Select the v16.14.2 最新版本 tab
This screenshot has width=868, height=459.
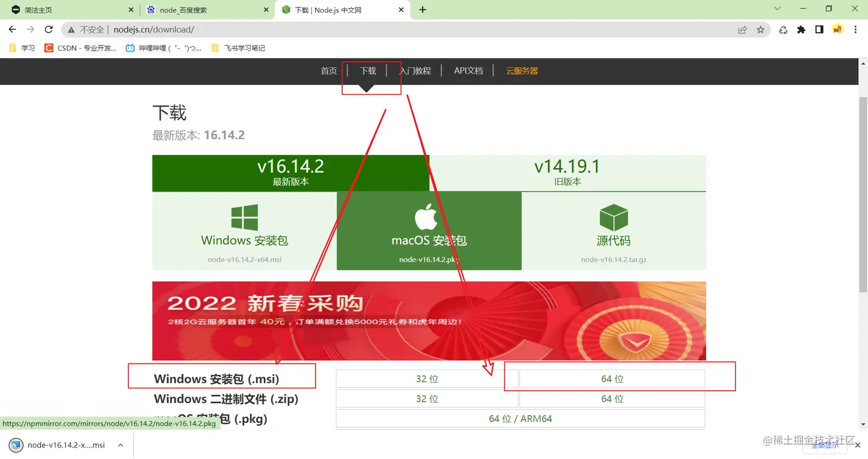pos(290,173)
